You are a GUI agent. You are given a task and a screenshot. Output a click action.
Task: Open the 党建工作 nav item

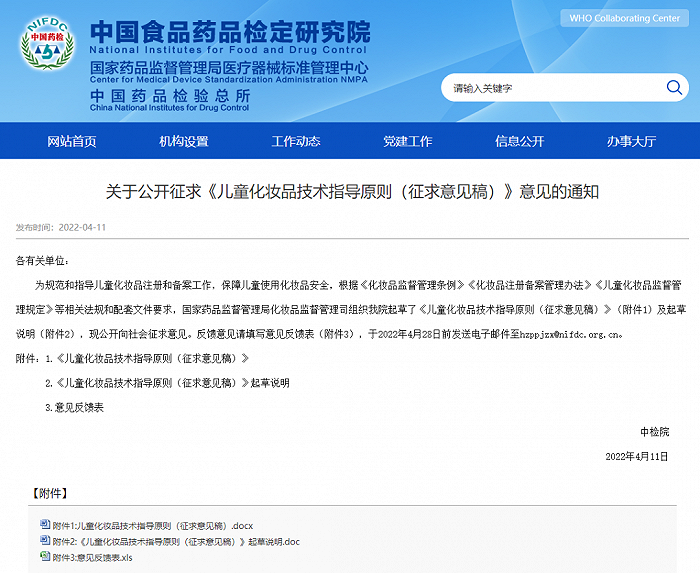(408, 141)
